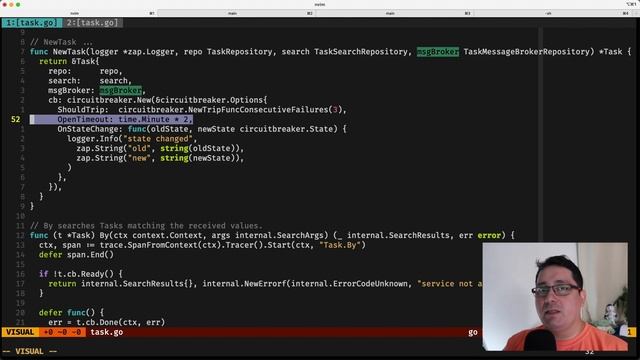Click 'OnStateChange: func' line

[202, 129]
